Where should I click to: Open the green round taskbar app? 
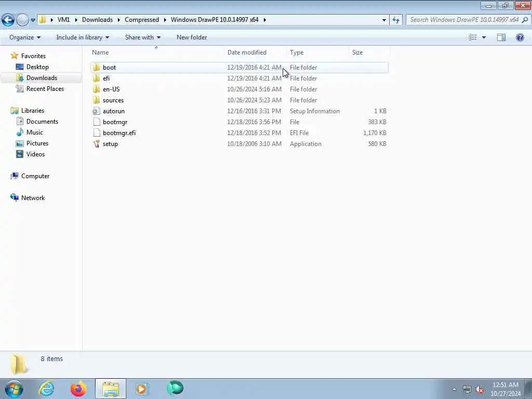coord(175,388)
